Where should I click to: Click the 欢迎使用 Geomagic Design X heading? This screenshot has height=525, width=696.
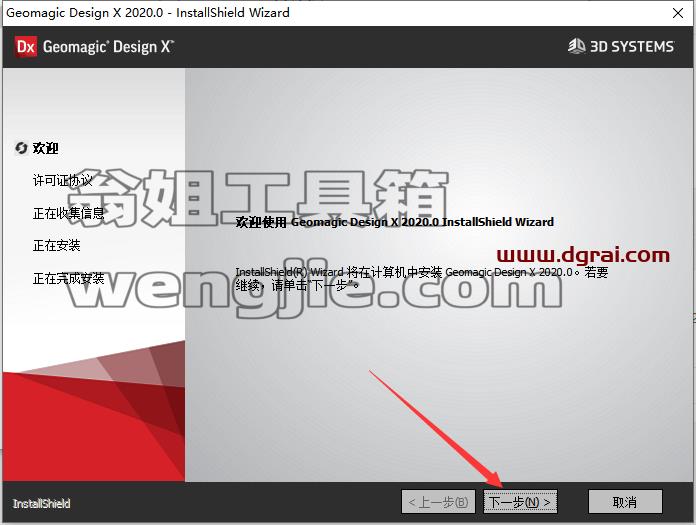pyautogui.click(x=395, y=222)
